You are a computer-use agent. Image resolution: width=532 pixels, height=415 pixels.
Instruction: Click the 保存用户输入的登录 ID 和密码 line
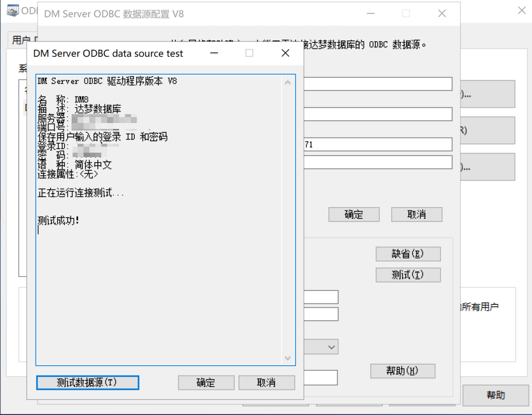(102, 137)
